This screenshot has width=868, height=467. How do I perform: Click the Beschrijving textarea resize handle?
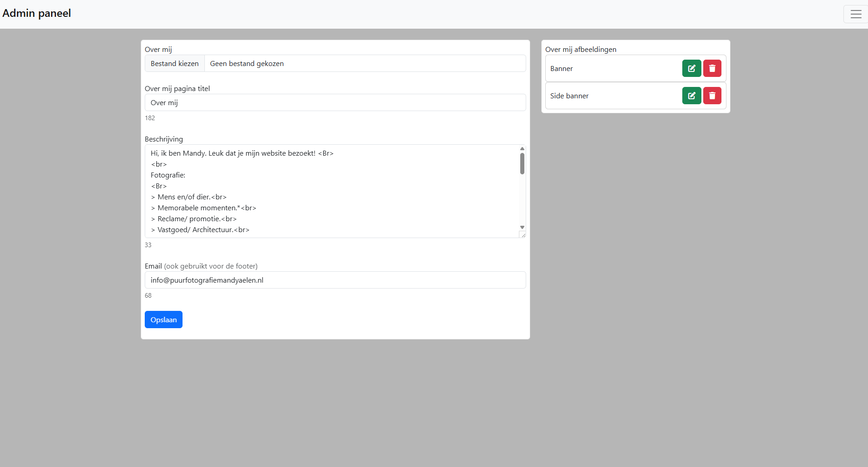(523, 235)
